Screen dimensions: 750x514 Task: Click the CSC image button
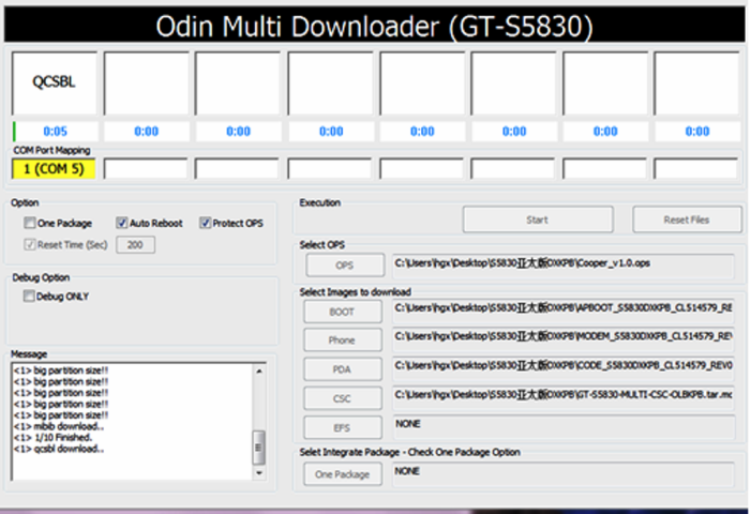tap(342, 398)
